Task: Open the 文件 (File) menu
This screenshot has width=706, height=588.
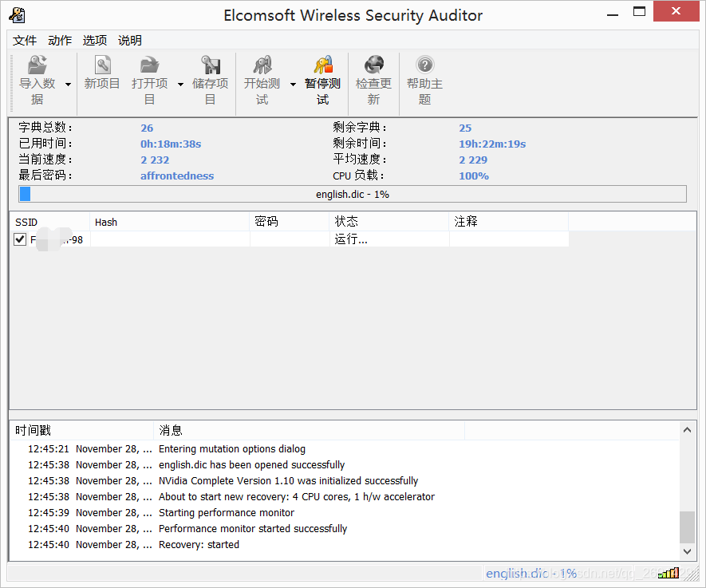Action: pyautogui.click(x=25, y=41)
